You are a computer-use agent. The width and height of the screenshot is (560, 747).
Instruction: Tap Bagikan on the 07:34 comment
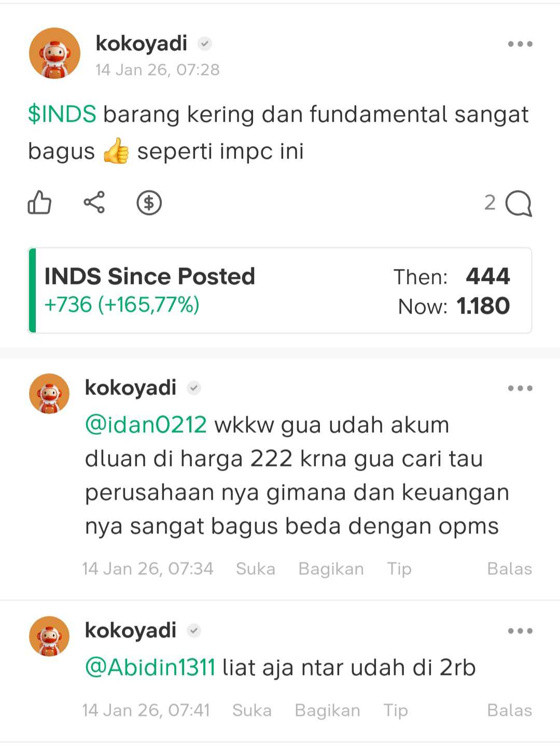[x=331, y=569]
